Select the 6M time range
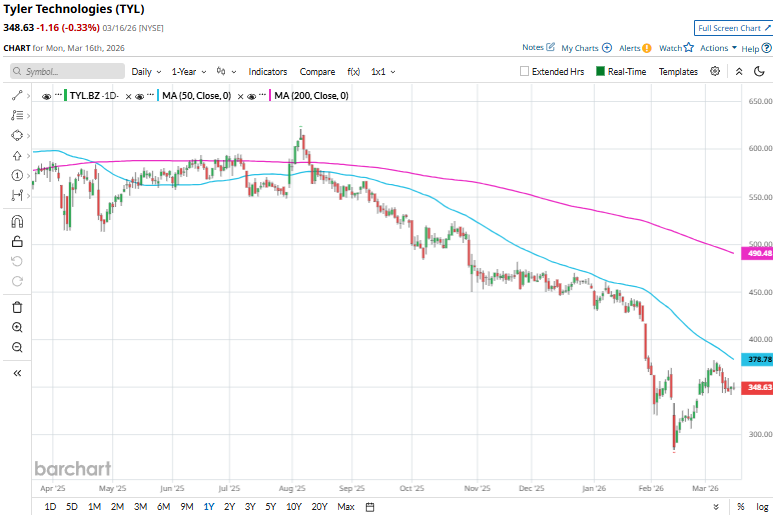Viewport: 773px width, 515px height. 163,507
